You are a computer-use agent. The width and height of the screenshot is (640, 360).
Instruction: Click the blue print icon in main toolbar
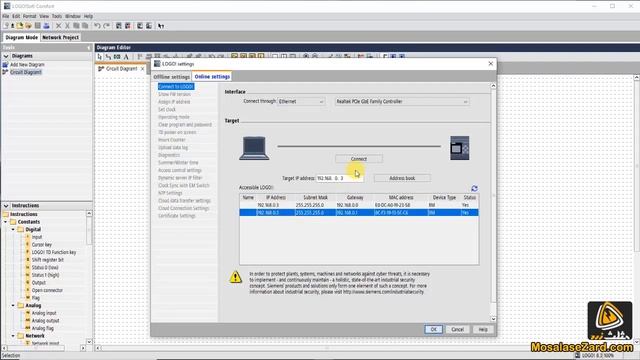(x=46, y=26)
